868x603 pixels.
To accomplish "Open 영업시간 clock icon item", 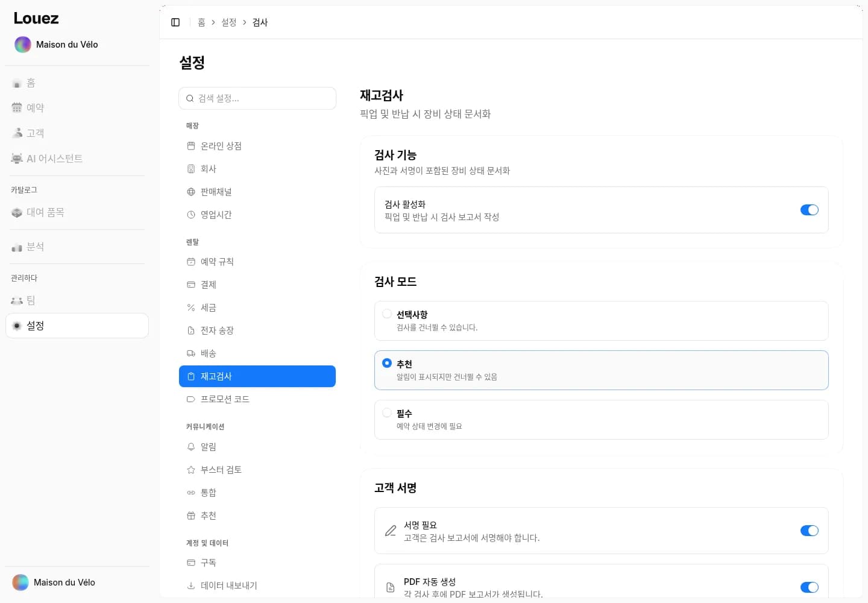I will pos(191,215).
